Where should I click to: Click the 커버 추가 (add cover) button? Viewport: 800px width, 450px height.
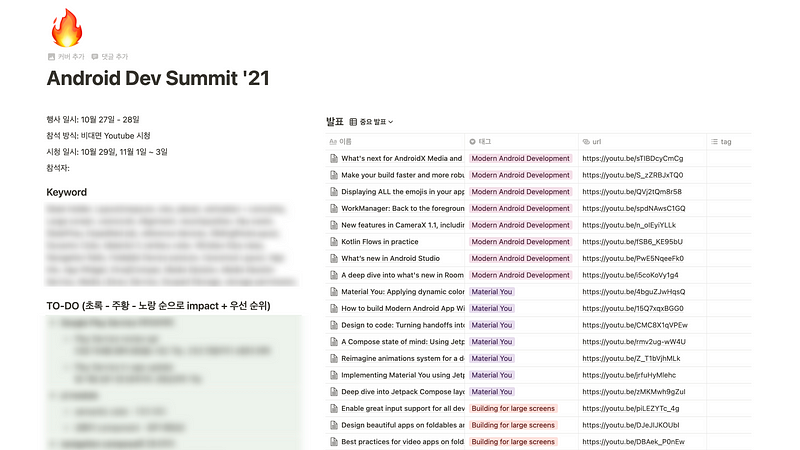coord(66,57)
